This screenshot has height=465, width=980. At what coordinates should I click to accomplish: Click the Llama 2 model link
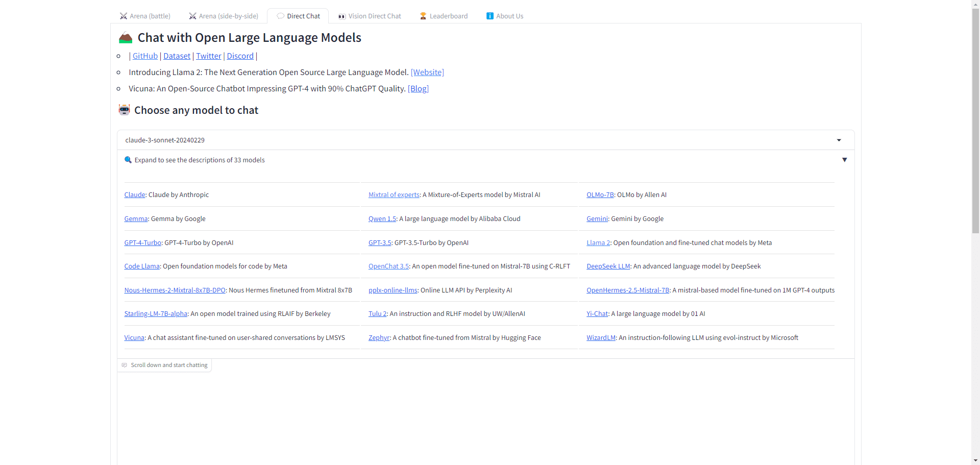[x=598, y=243]
